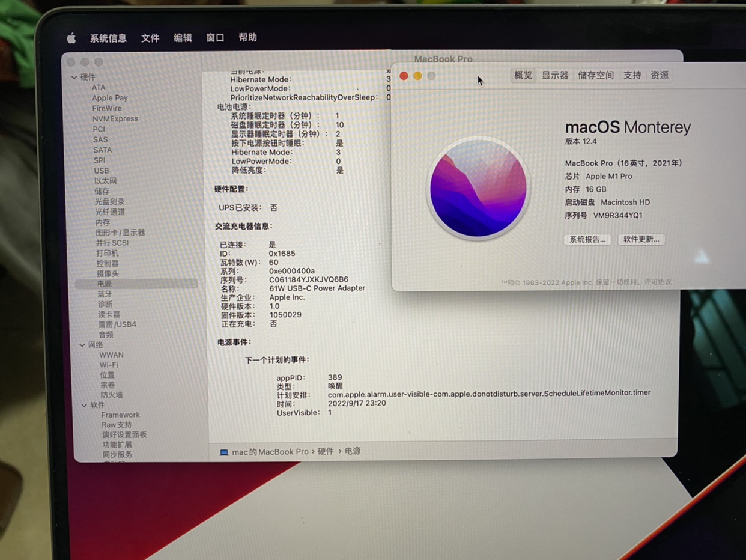Click the serial number C061184YJXKJVQ6B6

[x=309, y=279]
